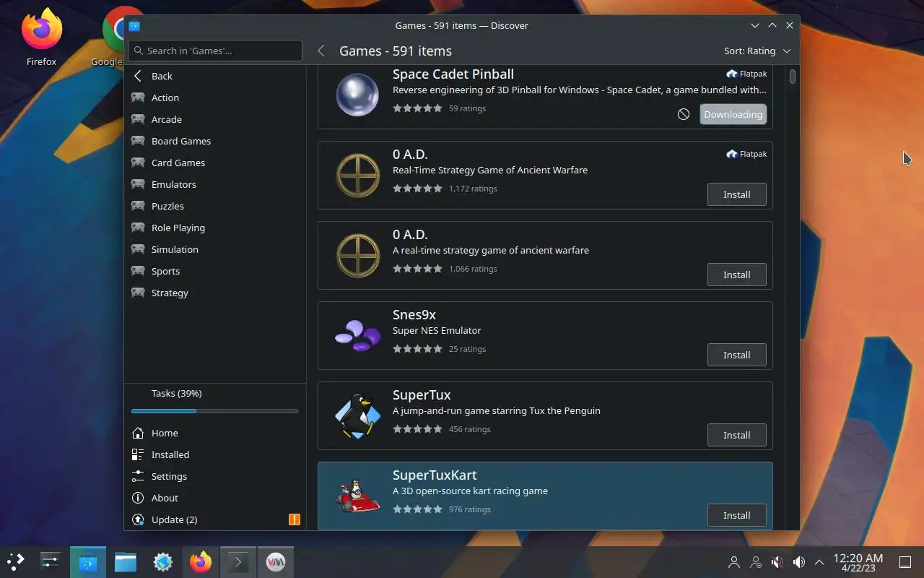Viewport: 924px width, 578px height.
Task: Click the star rating of SuperTux
Action: point(417,429)
